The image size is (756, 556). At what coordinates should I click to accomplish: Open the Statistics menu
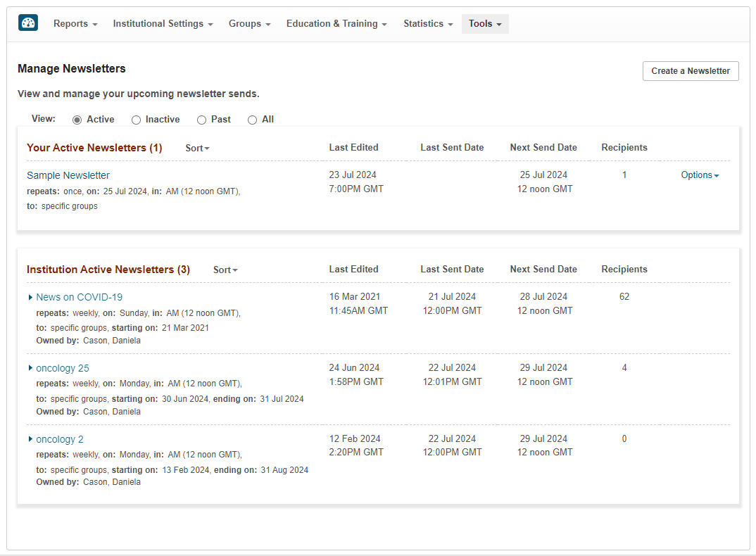coord(428,24)
